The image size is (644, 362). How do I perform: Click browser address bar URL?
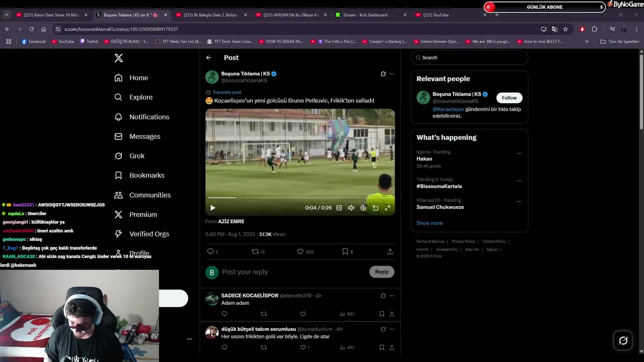121,29
